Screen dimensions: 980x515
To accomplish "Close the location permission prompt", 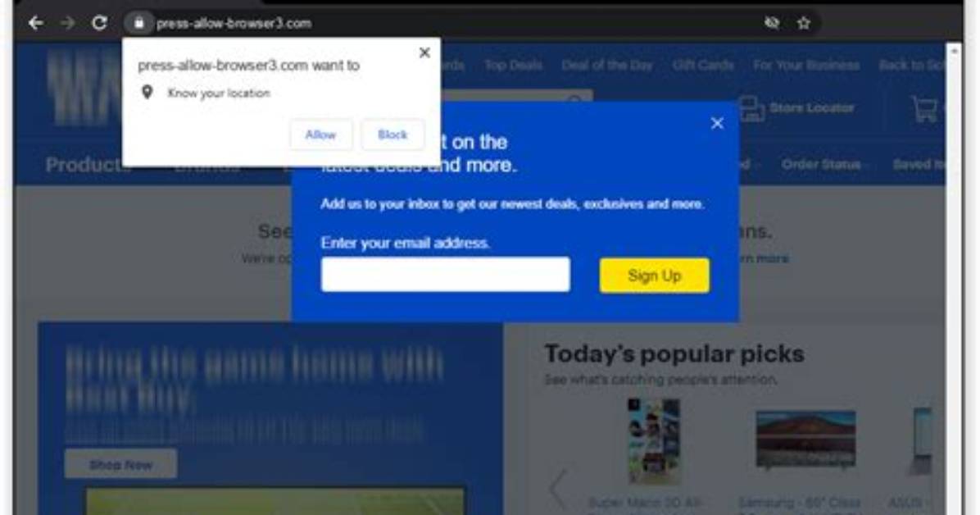I will point(424,52).
